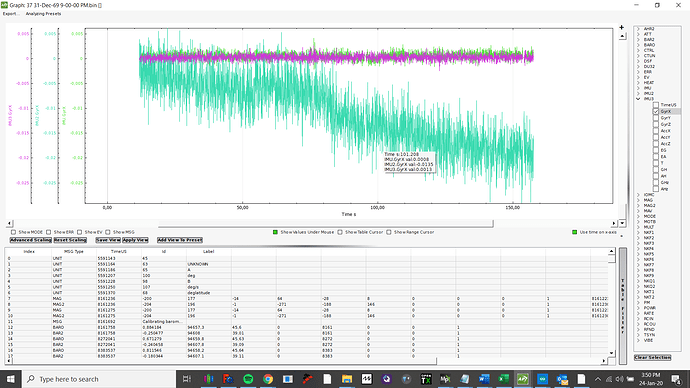Click the active APM Planner taskbar icon

click(523, 379)
